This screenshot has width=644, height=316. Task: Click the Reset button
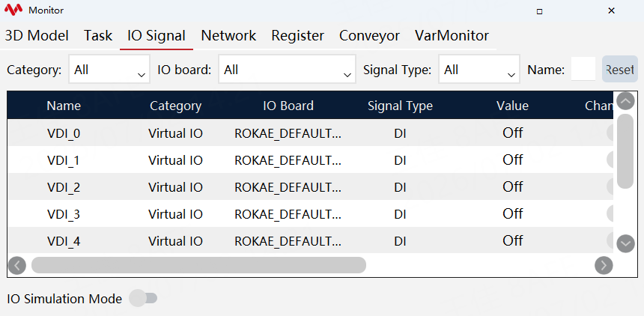[620, 70]
